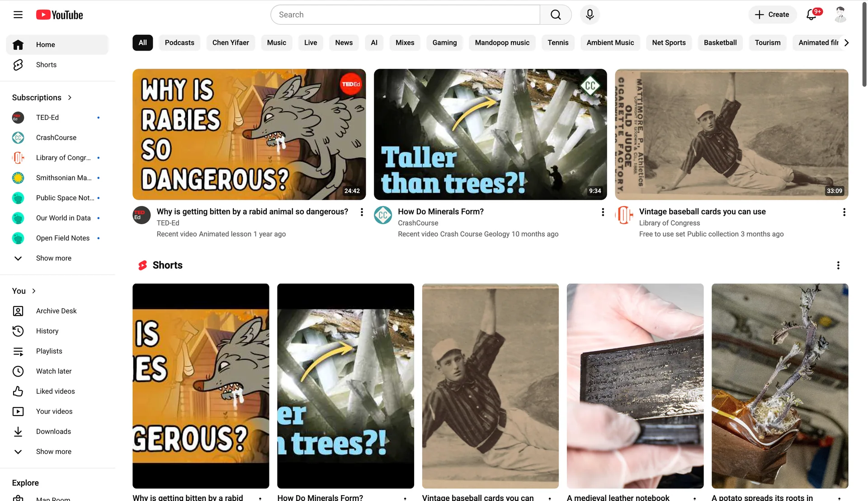Select the Basketball filter chip
The image size is (868, 501).
(720, 43)
